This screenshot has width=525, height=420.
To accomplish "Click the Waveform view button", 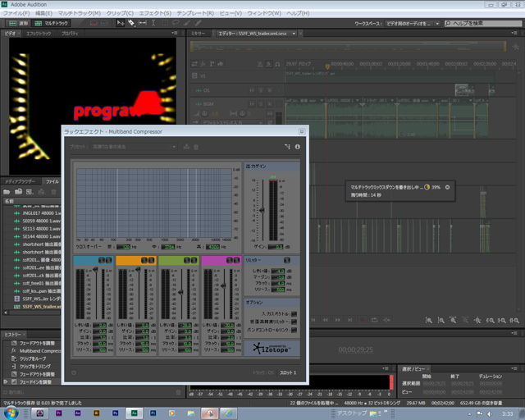I will pyautogui.click(x=23, y=23).
